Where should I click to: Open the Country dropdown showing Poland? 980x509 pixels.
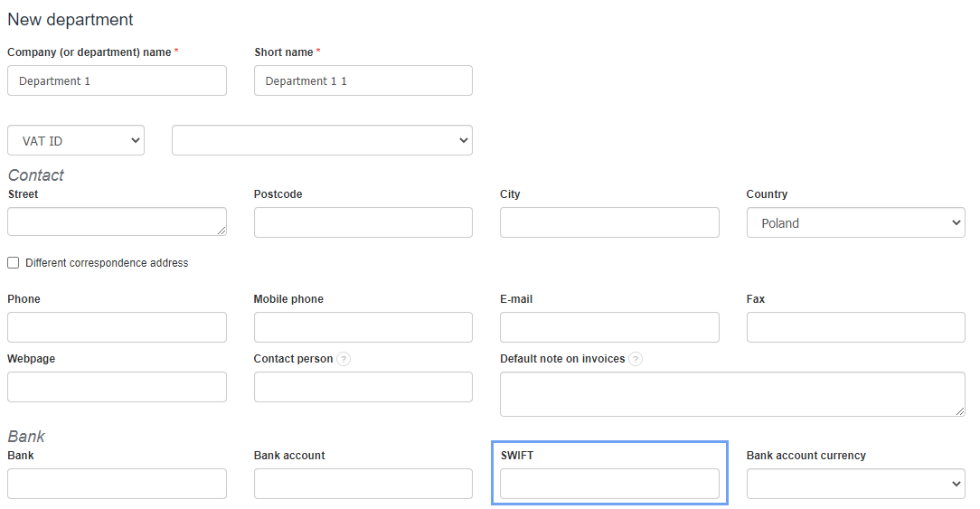[855, 223]
